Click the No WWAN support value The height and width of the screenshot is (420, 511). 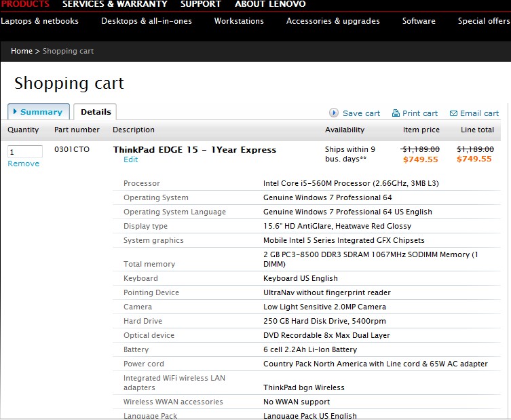pyautogui.click(x=297, y=402)
